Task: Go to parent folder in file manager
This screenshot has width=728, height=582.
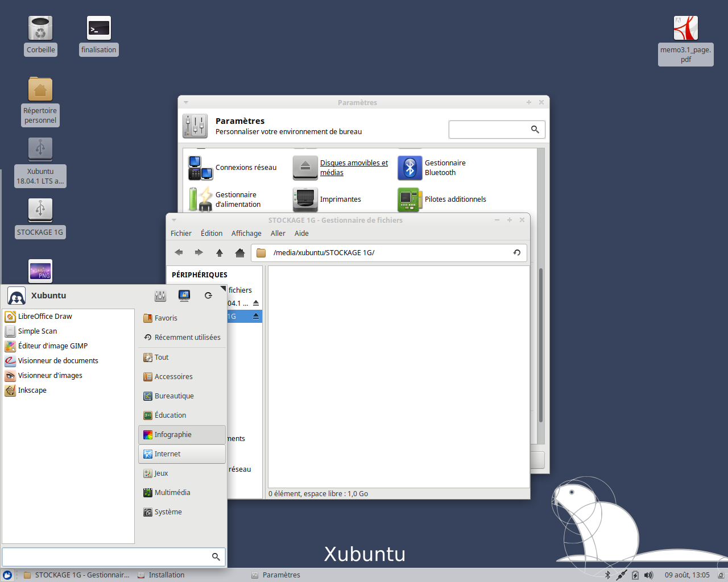Action: pyautogui.click(x=219, y=252)
